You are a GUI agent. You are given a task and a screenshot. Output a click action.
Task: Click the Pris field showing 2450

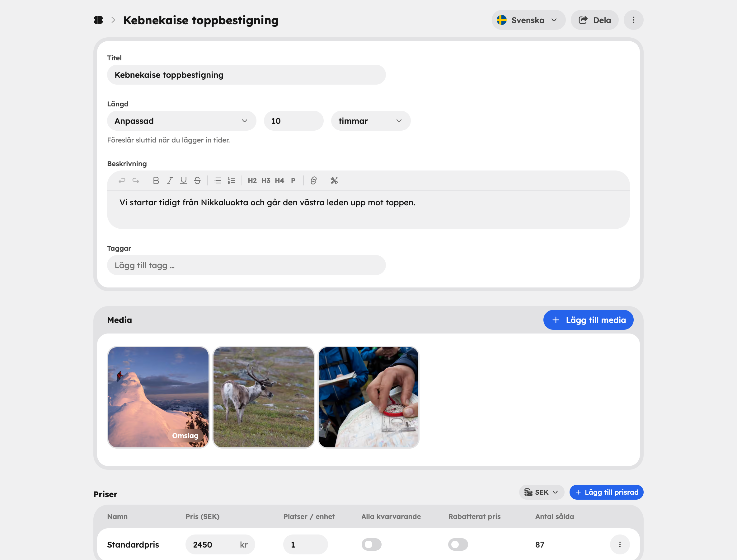point(220,544)
